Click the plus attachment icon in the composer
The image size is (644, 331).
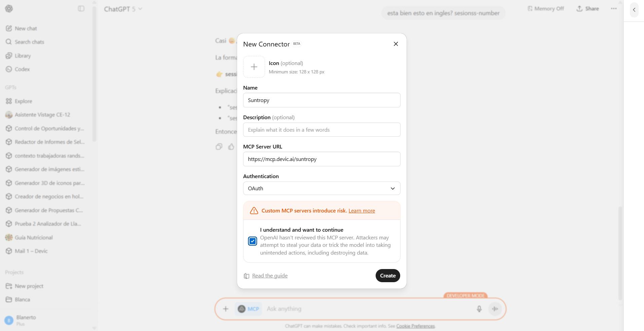pos(225,308)
